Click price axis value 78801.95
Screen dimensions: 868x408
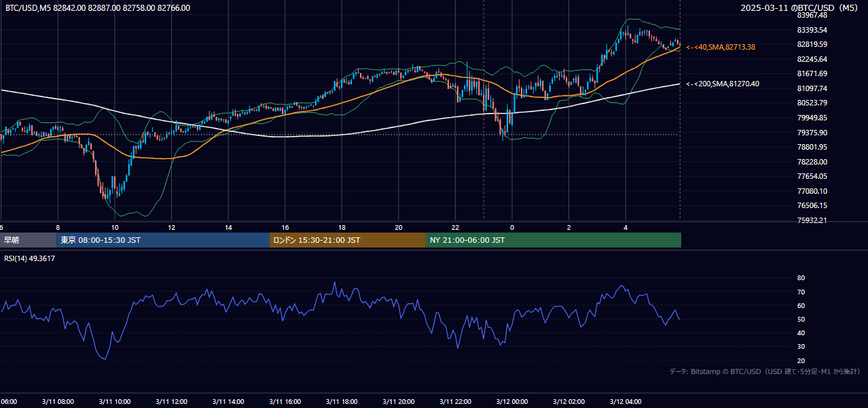[812, 147]
